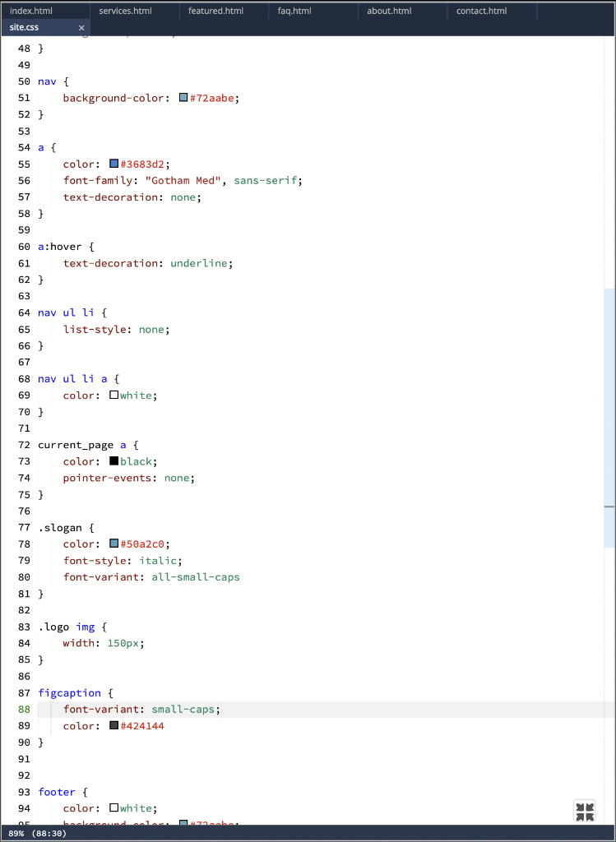Click the pointer-events property
This screenshot has height=842, width=616.
(107, 478)
